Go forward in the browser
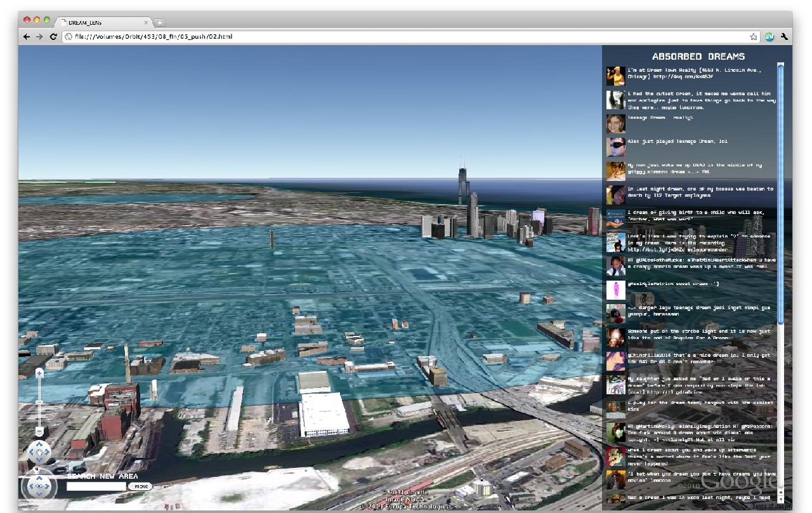Screen dimensions: 812x513 tap(39, 37)
